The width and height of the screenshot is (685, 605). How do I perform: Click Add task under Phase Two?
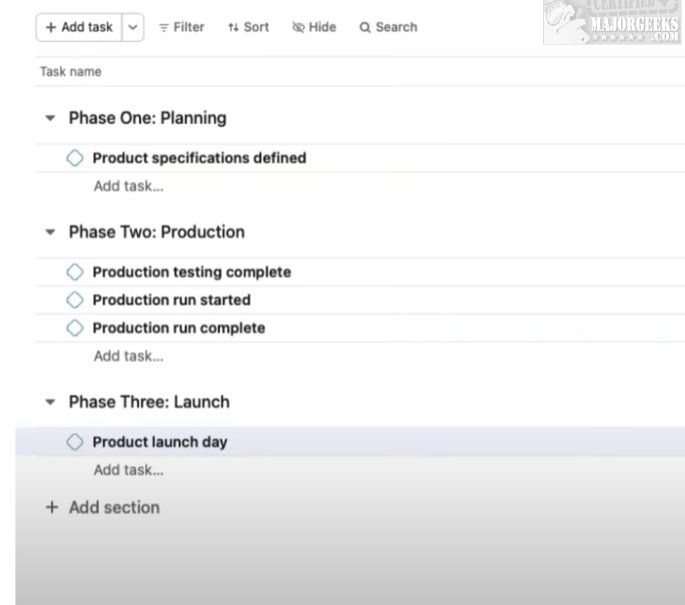128,356
